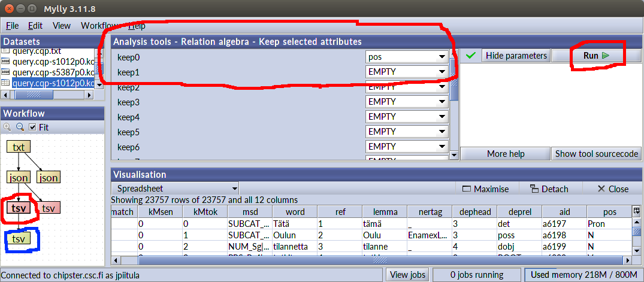Open the File menu
Screen dimensions: 644x282
[13, 26]
